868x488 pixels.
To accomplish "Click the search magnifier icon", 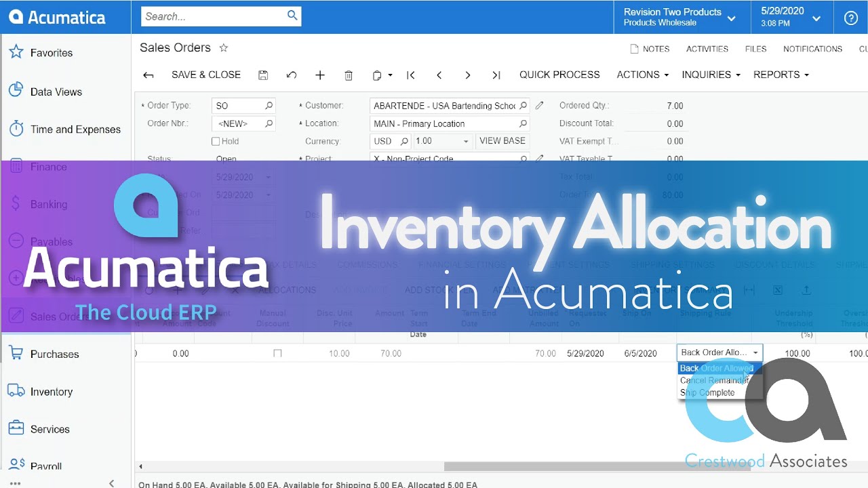I will pos(292,16).
